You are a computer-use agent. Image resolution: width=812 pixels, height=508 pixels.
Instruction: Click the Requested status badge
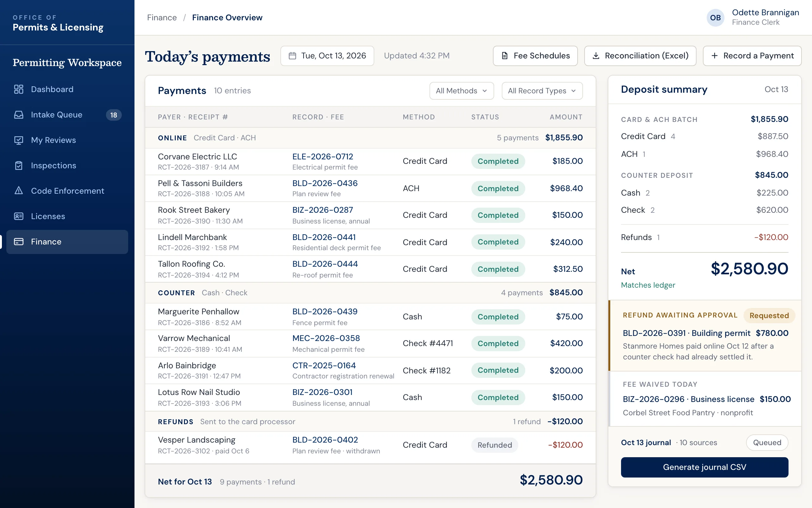(769, 316)
